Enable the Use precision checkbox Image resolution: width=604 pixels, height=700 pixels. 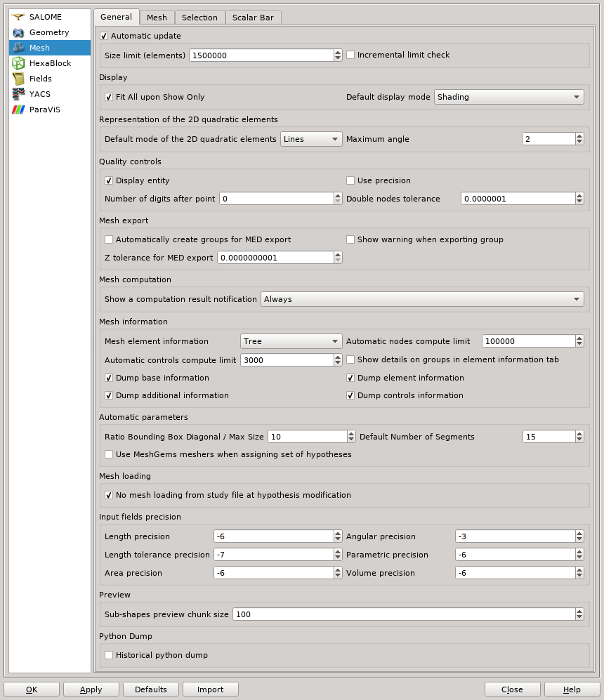350,180
